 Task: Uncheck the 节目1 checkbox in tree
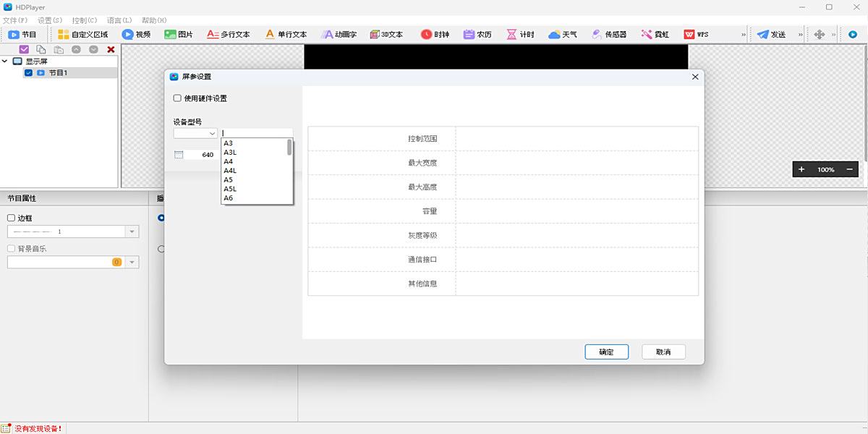click(x=28, y=73)
